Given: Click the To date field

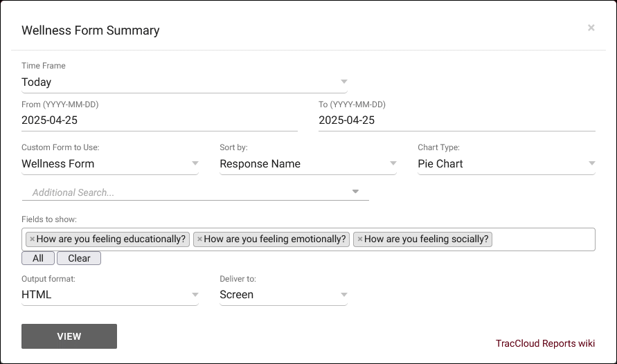Looking at the screenshot, I should pyautogui.click(x=456, y=120).
